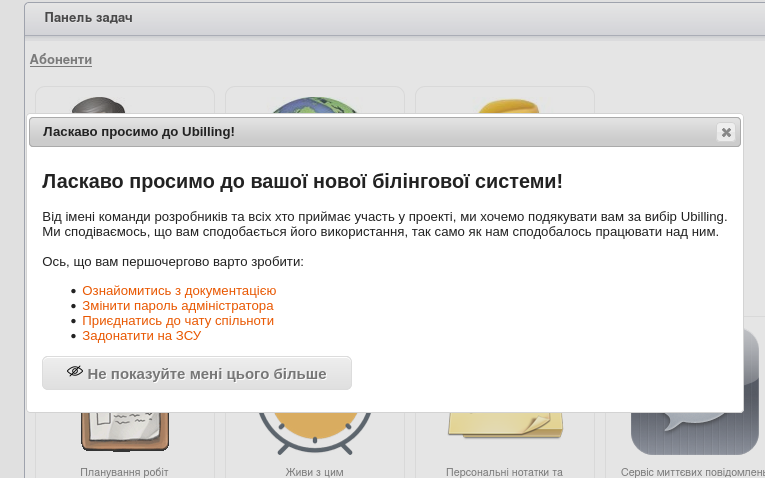Image resolution: width=765 pixels, height=478 pixels.
Task: Click the yellow icon in Абоненти row
Action: pyautogui.click(x=507, y=106)
